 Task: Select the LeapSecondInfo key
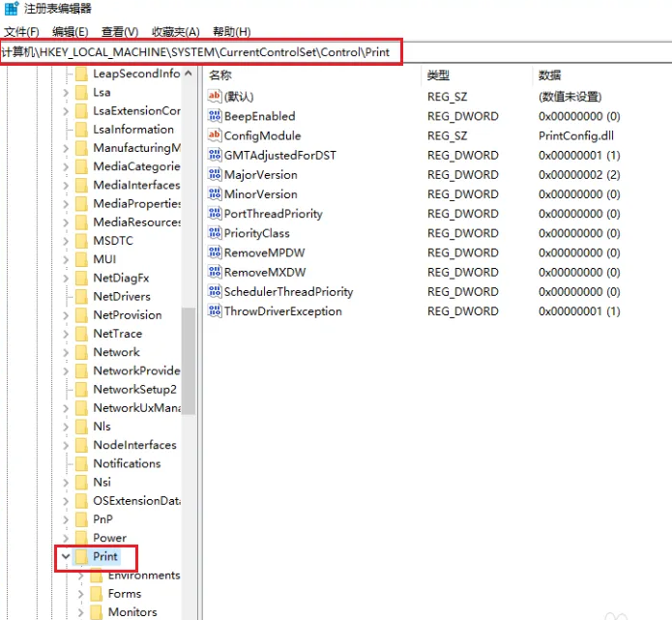point(136,74)
